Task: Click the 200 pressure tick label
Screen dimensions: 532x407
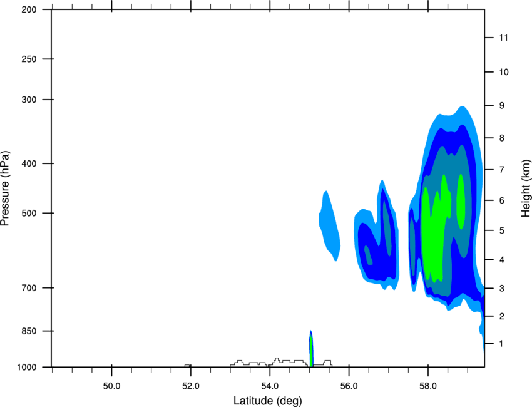Action: pos(29,9)
